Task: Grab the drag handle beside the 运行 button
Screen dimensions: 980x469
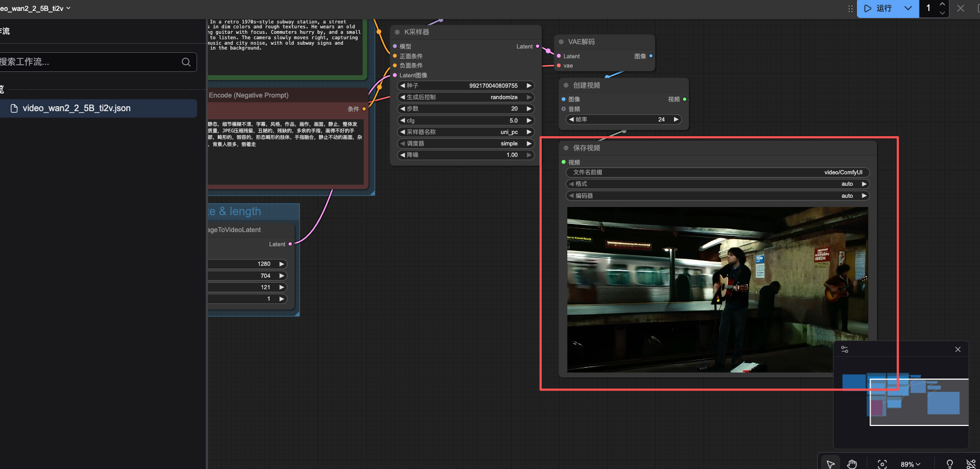Action: (x=850, y=9)
